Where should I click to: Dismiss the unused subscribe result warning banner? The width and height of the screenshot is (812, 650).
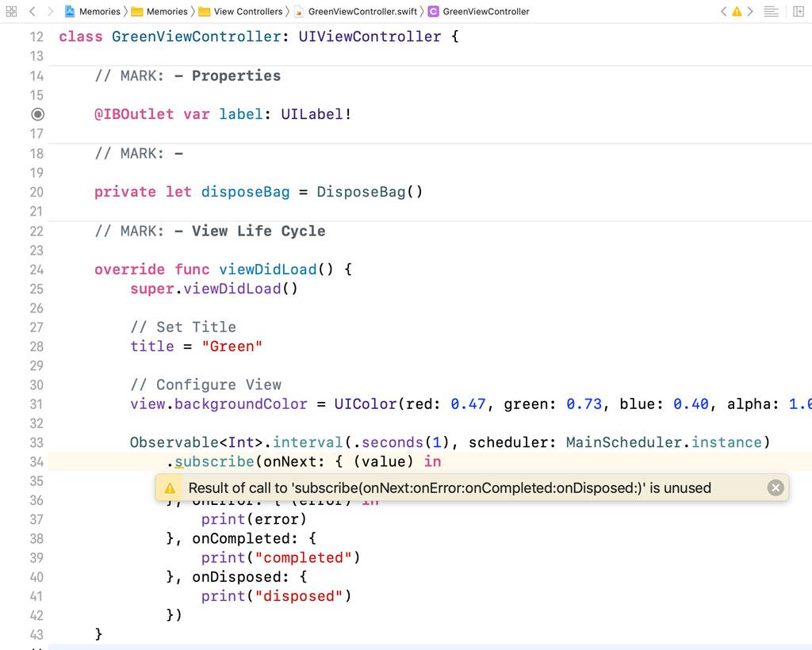pyautogui.click(x=776, y=487)
